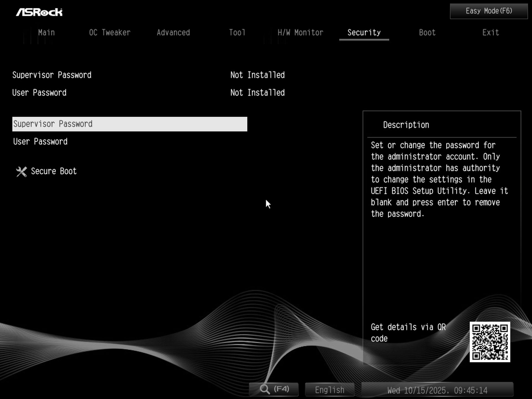Go to the Tool tab

[x=237, y=33]
